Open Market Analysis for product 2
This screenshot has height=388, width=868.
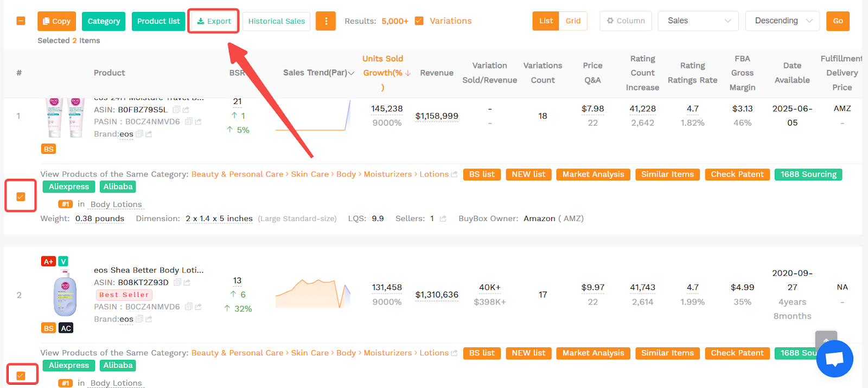click(x=593, y=353)
